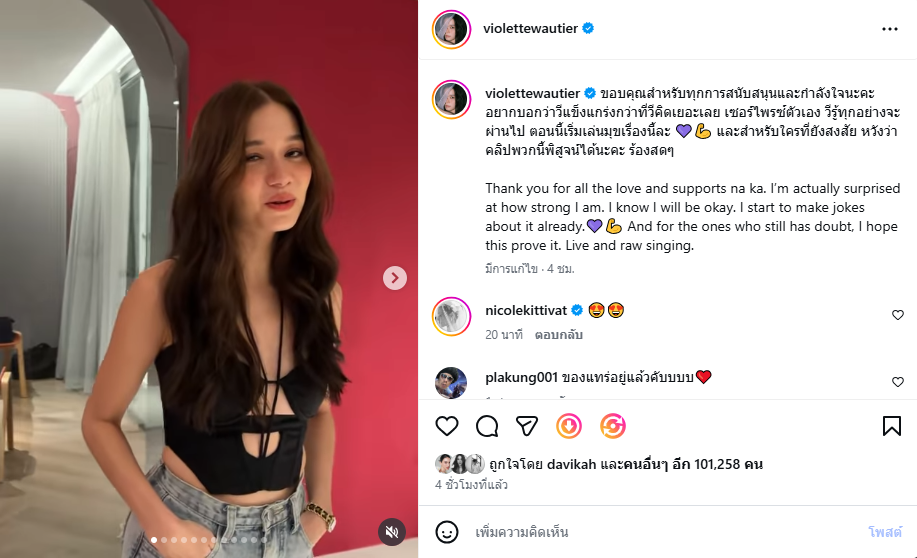This screenshot has width=917, height=558.
Task: Open the plakung001 username link
Action: tap(520, 377)
